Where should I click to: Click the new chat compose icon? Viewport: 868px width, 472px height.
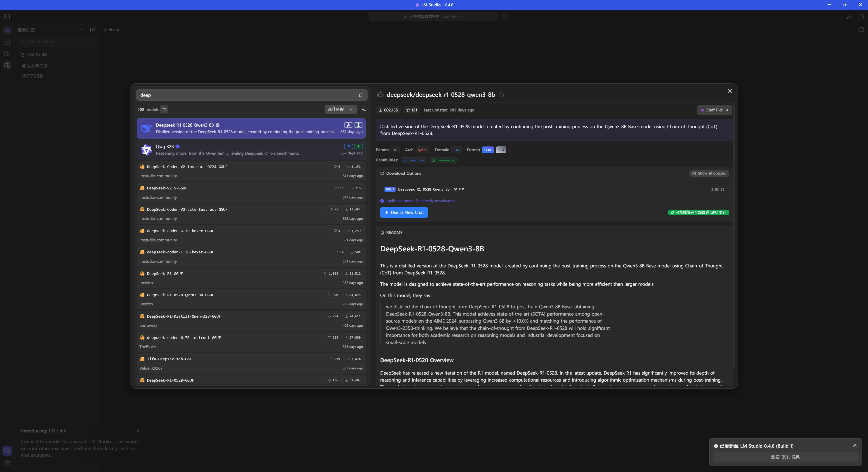point(92,30)
